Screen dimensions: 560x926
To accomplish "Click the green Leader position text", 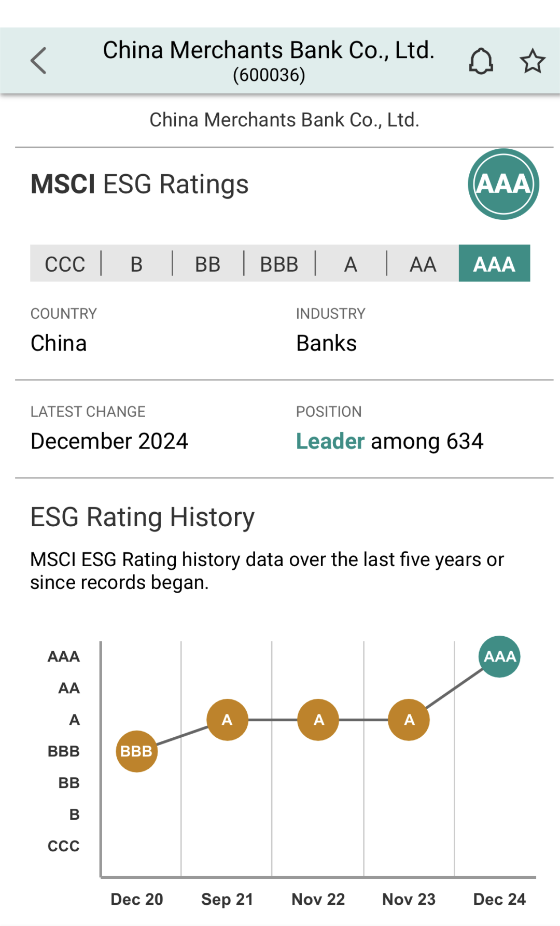I will tap(330, 441).
